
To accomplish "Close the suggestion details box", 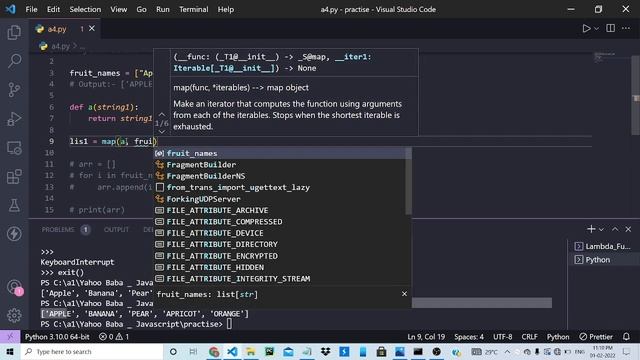I will tap(404, 294).
